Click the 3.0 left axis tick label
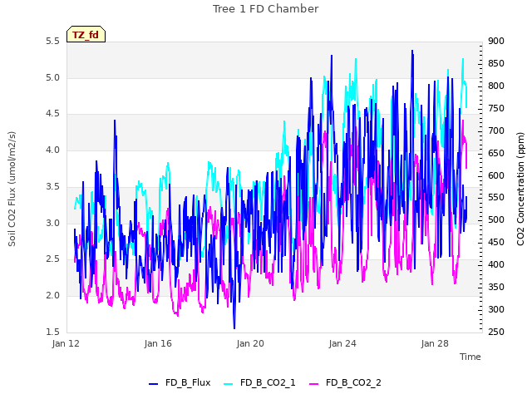Screen dimensions: 532x399 click(52, 223)
